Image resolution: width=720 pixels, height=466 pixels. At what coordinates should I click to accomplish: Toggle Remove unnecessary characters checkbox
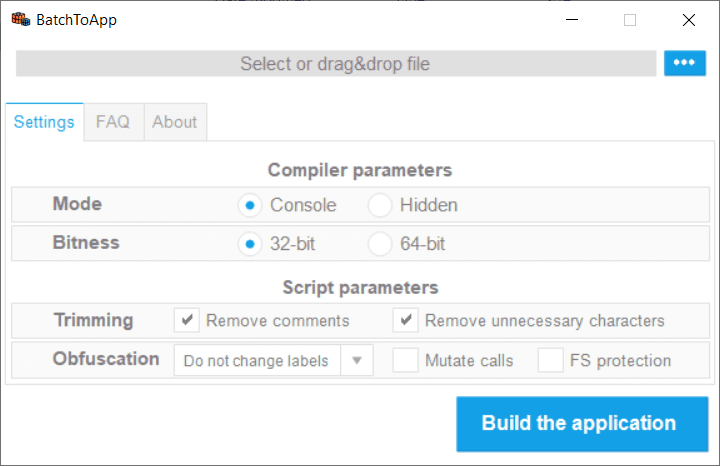[406, 321]
